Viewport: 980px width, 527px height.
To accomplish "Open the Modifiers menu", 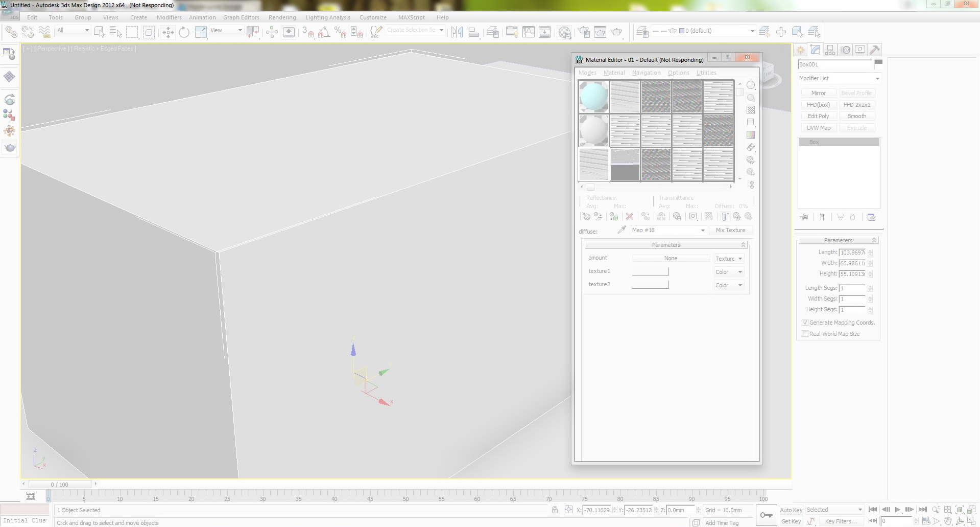I will point(169,17).
